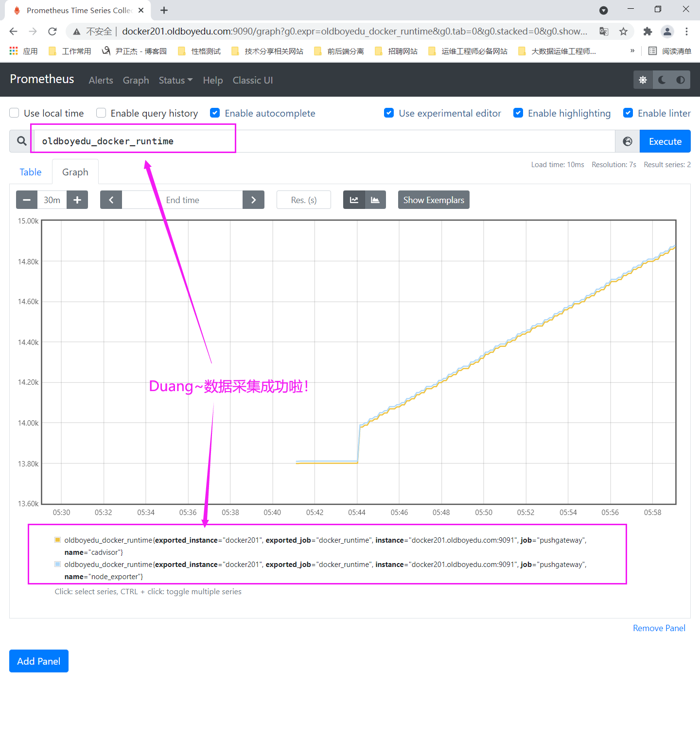Screen dimensions: 700x755
Task: Click the Res. (s) resolution input
Action: coord(304,200)
